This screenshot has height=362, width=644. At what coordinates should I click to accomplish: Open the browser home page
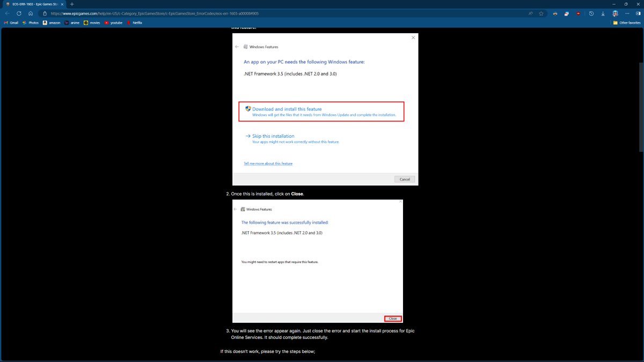click(31, 13)
